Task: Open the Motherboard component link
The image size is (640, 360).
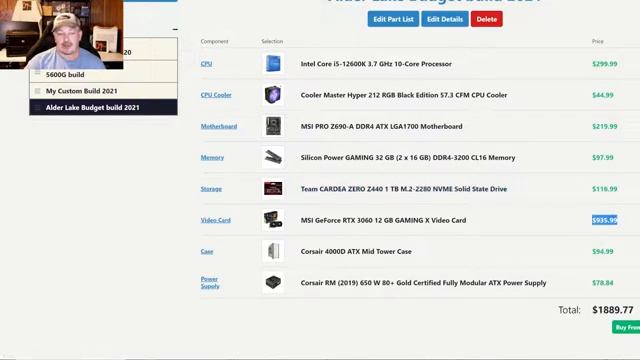Action: click(219, 127)
